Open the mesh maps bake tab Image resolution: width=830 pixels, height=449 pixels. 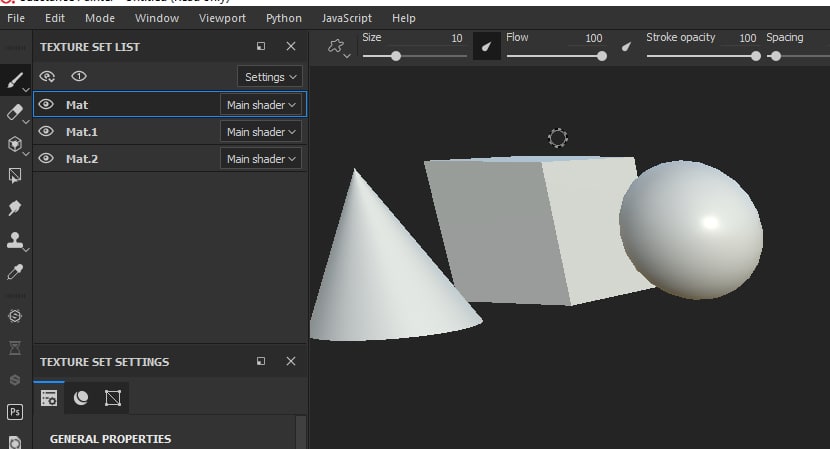[113, 398]
